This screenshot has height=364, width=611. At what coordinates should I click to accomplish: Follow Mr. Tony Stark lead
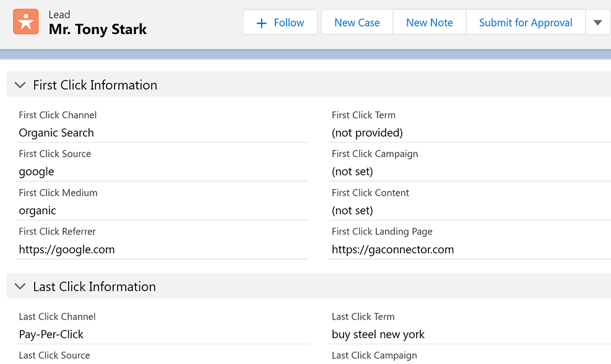pos(280,23)
